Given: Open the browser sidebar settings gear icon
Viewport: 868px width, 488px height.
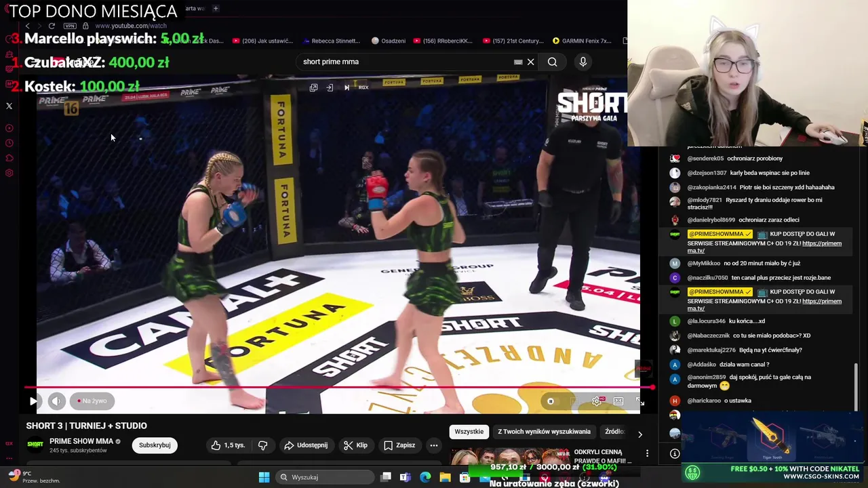Looking at the screenshot, I should (x=9, y=173).
